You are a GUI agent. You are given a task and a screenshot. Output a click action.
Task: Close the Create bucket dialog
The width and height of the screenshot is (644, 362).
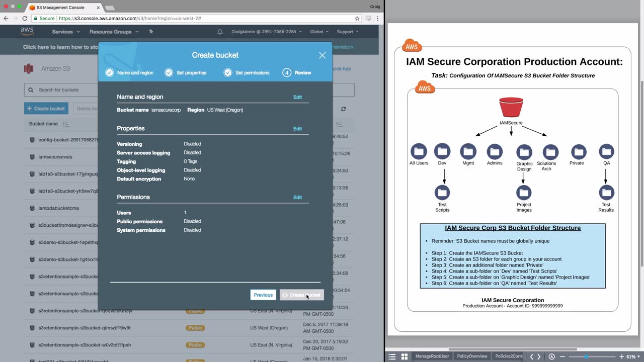pos(322,55)
